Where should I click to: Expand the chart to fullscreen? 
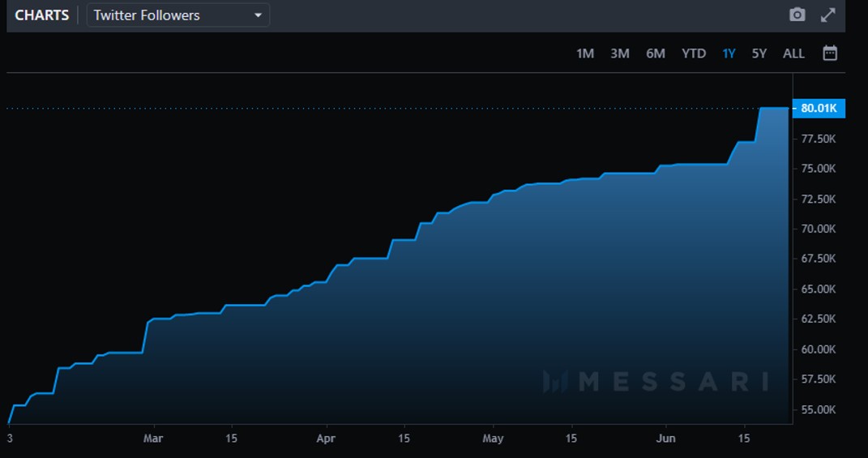(827, 15)
